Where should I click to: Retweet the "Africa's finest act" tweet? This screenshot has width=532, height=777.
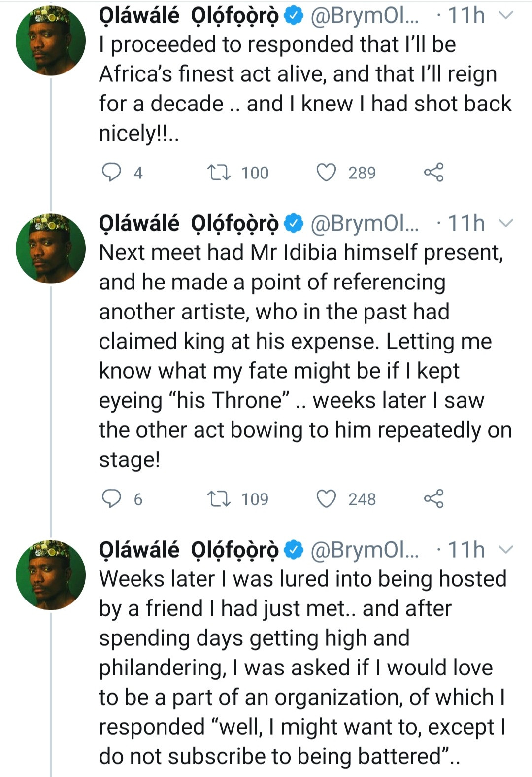point(219,173)
